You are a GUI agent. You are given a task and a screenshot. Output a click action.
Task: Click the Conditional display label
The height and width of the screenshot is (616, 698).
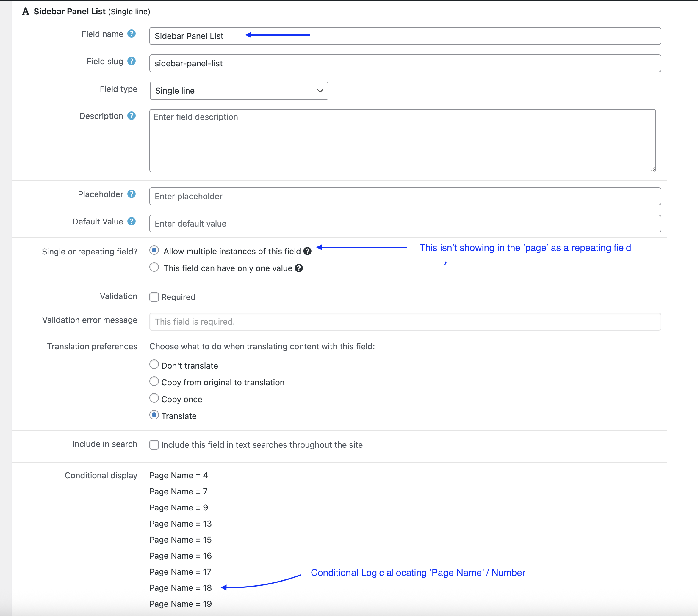[101, 475]
